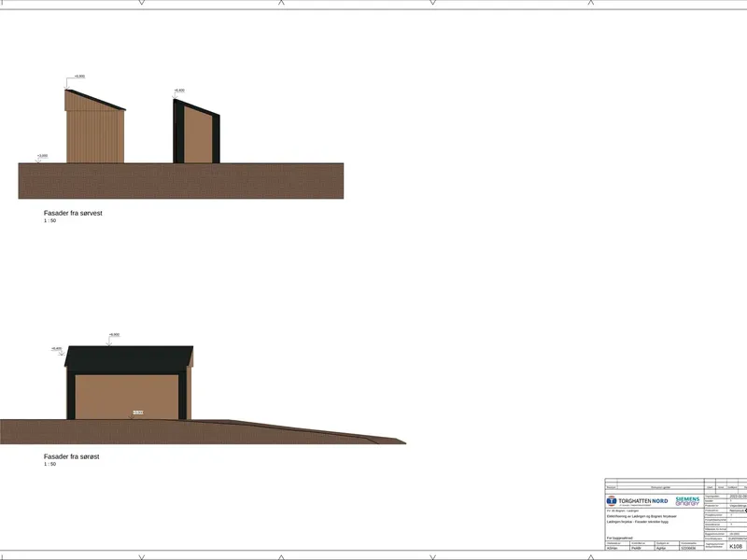Click the Torghatten Nord logo emblem

[x=612, y=501]
